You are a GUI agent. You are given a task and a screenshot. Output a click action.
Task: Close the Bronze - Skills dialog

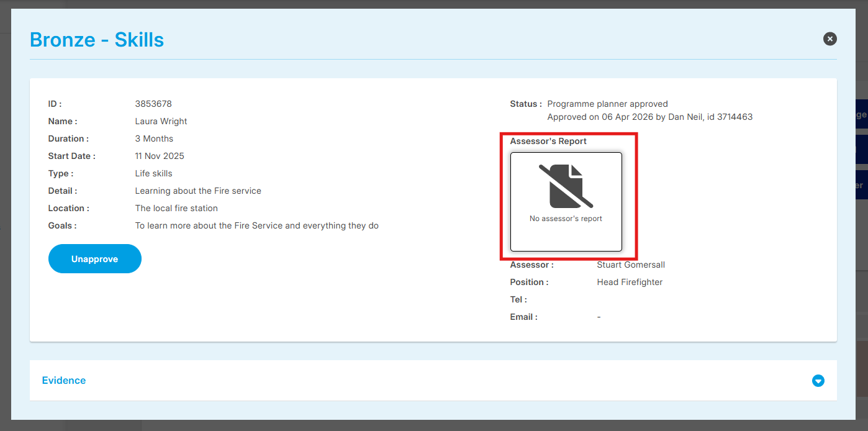(x=830, y=39)
